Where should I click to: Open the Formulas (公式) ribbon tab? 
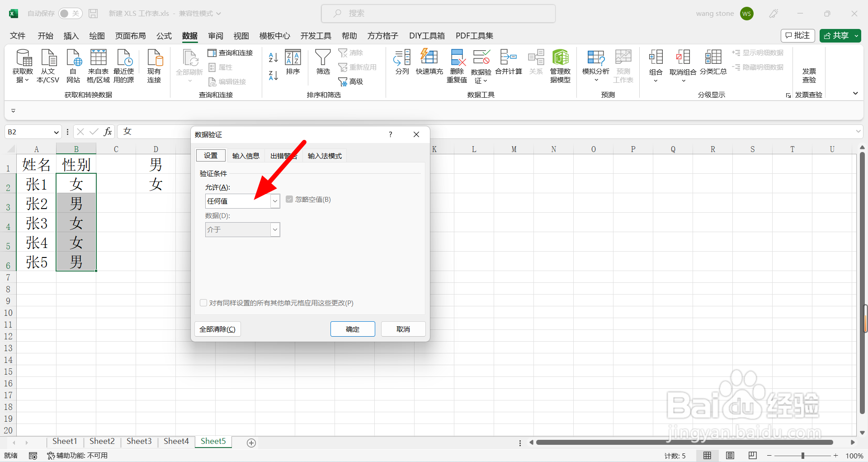click(x=164, y=36)
